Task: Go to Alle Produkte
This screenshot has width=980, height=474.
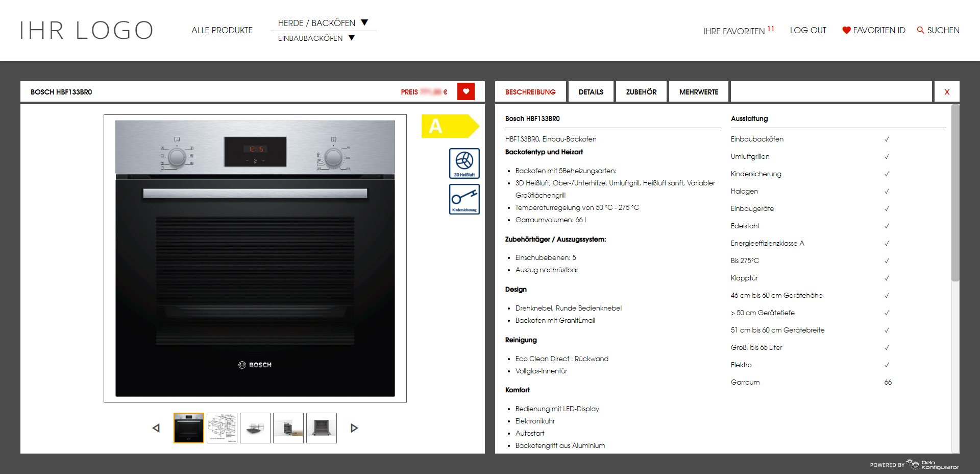Action: tap(222, 30)
